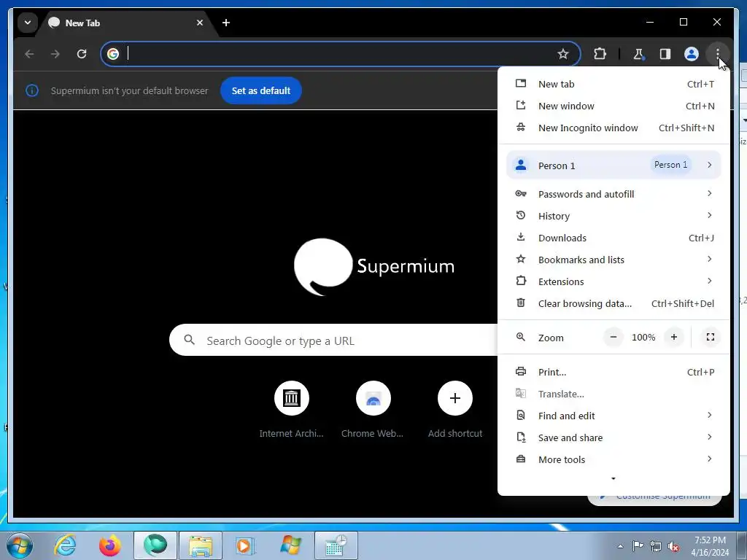This screenshot has width=747, height=560.
Task: Expand Bookmarks and lists submenu
Action: (x=614, y=260)
